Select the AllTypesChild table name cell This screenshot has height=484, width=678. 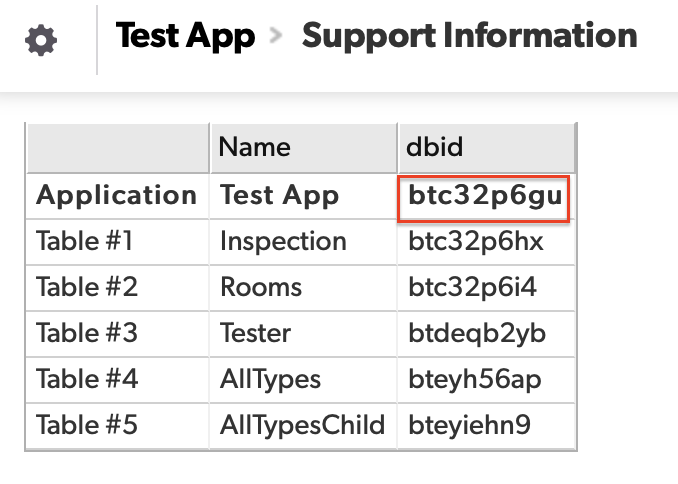[302, 426]
